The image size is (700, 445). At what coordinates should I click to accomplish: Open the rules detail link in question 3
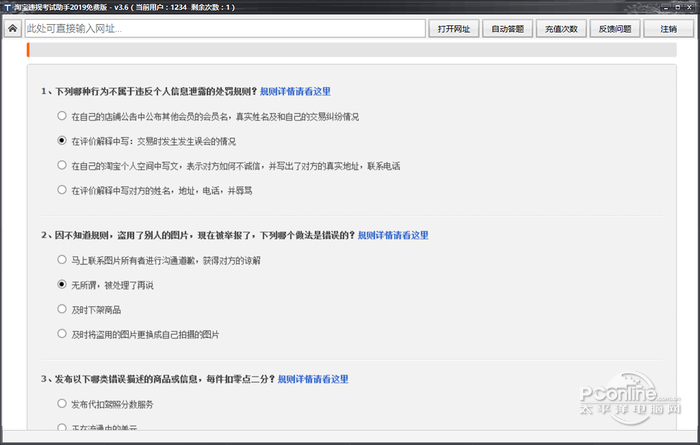coord(313,379)
